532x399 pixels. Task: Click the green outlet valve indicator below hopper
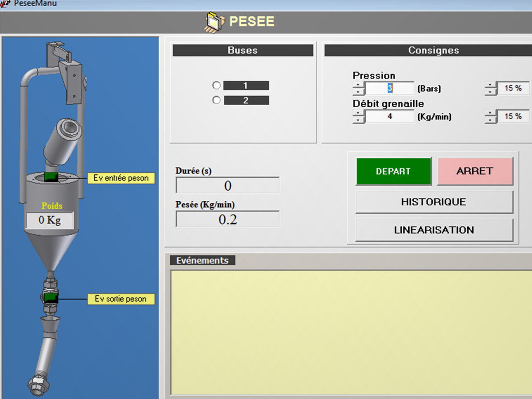[51, 298]
